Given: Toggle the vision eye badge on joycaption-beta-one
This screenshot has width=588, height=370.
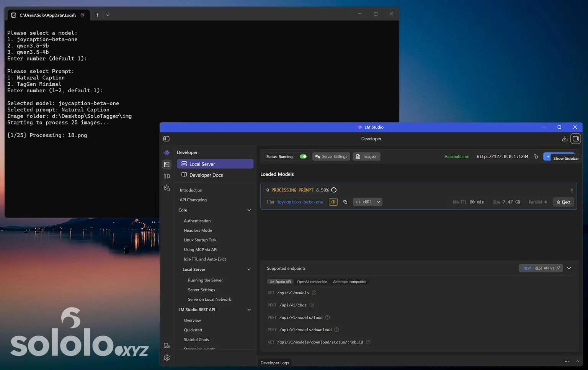Looking at the screenshot, I should pos(333,202).
